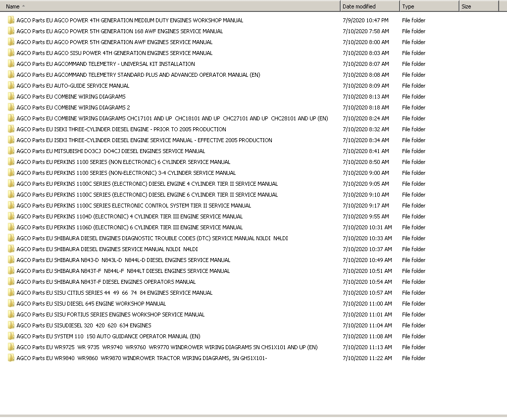Click folder icon for AUTO-GUIDE SERVICE MANUAL
The image size is (507, 420).
point(11,85)
